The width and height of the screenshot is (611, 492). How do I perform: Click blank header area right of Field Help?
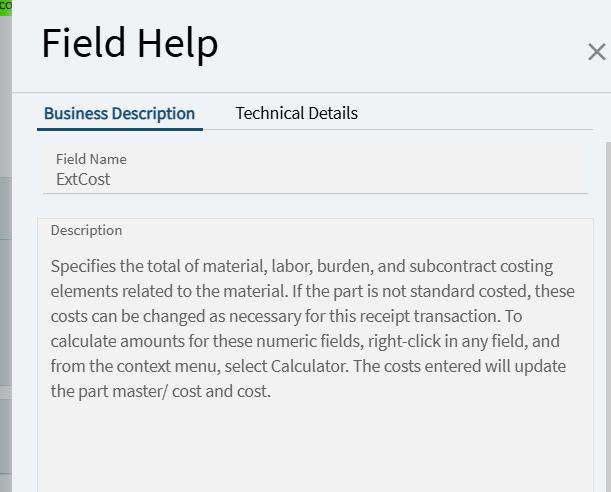coord(400,45)
